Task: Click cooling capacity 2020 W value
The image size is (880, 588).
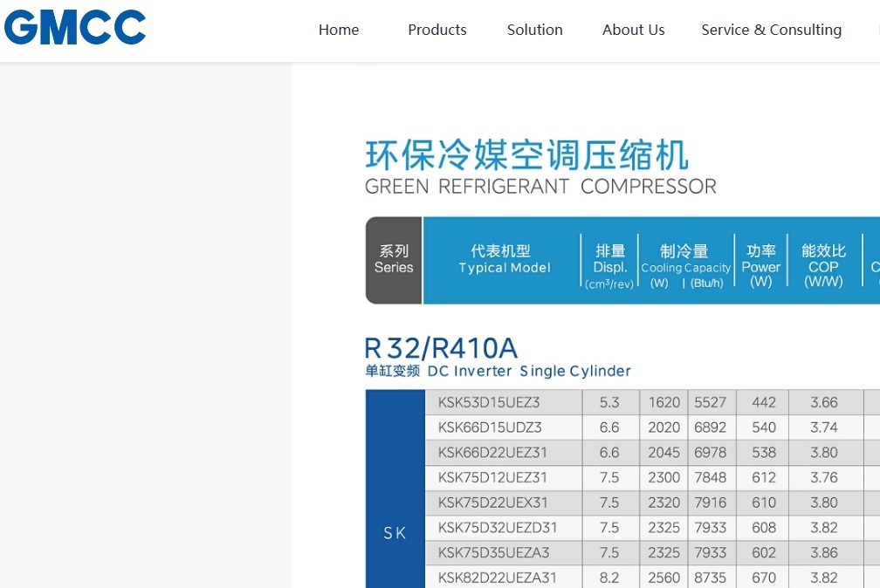Action: 663,427
